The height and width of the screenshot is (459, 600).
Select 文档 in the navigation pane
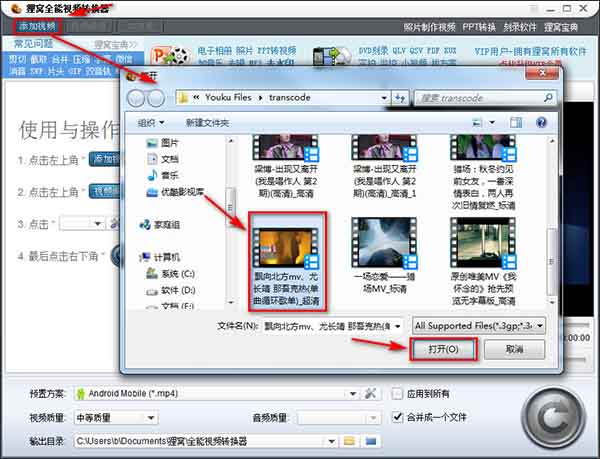pos(163,159)
